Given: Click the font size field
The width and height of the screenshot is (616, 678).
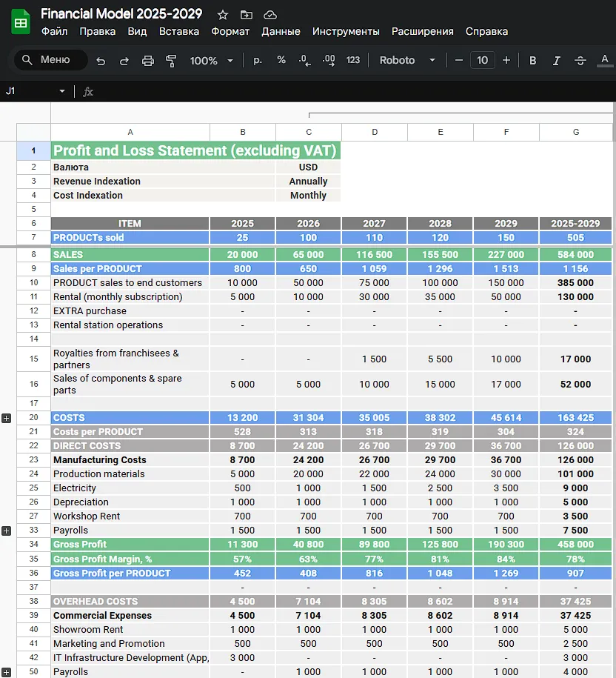Looking at the screenshot, I should [x=483, y=60].
